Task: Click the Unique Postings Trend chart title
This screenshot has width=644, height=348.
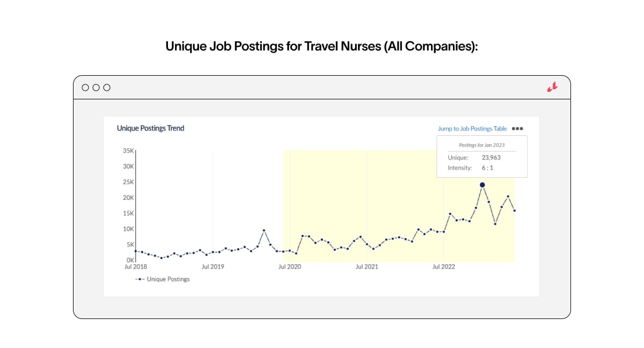Action: click(150, 128)
